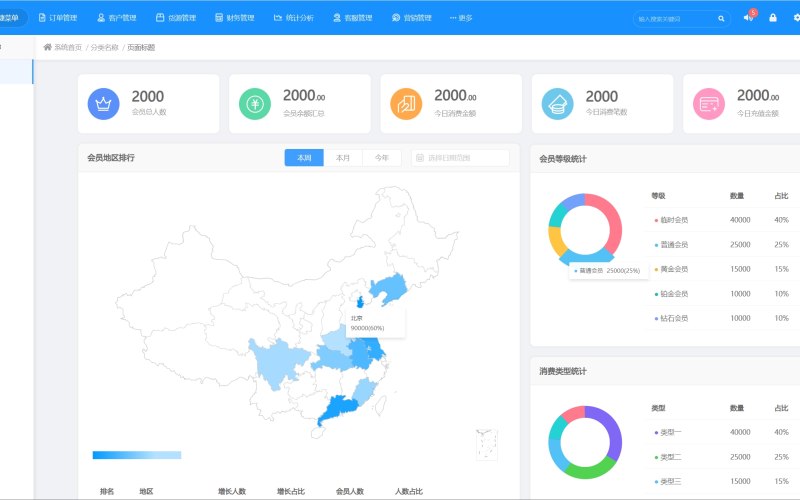This screenshot has height=500, width=800.
Task: Click the pink card icon for 今日充值金额
Action: [x=709, y=104]
